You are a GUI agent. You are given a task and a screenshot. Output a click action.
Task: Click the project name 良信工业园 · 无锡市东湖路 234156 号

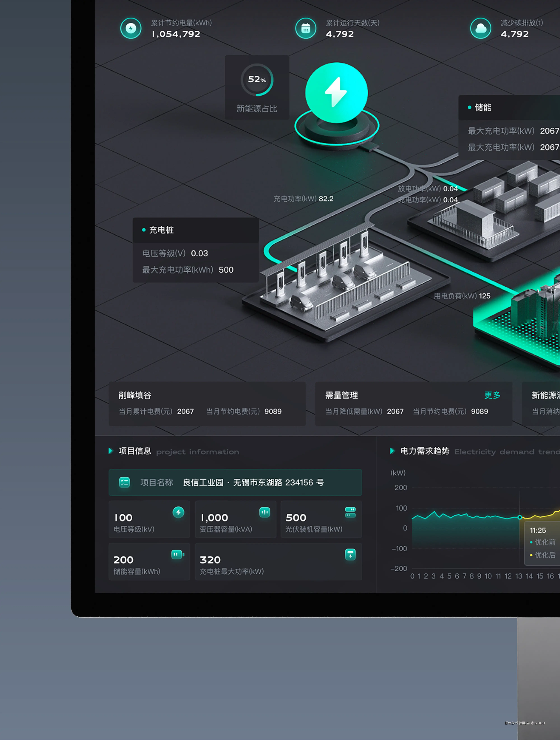(253, 482)
